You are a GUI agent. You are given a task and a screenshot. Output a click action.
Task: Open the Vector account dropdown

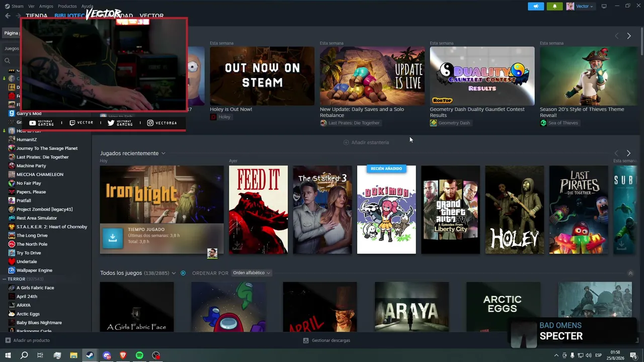coord(580,6)
